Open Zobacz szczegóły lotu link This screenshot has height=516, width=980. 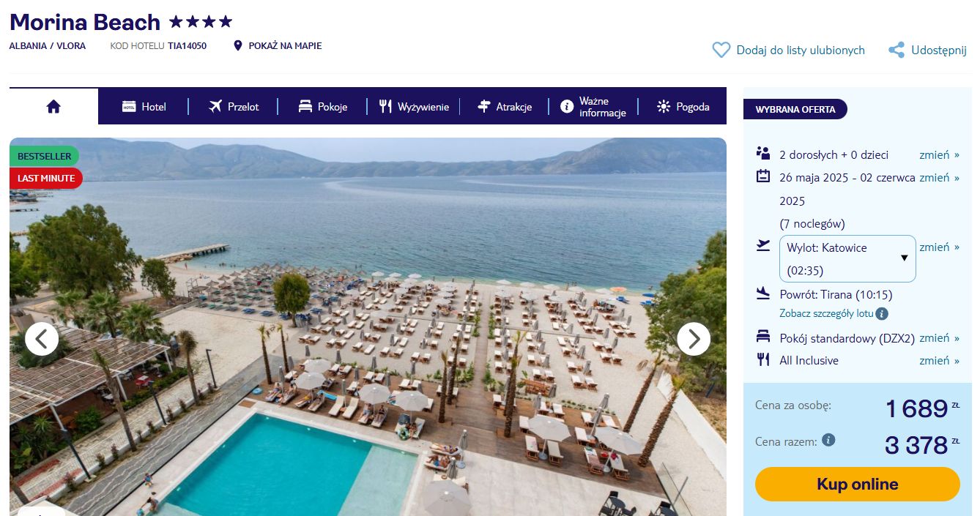coord(826,314)
